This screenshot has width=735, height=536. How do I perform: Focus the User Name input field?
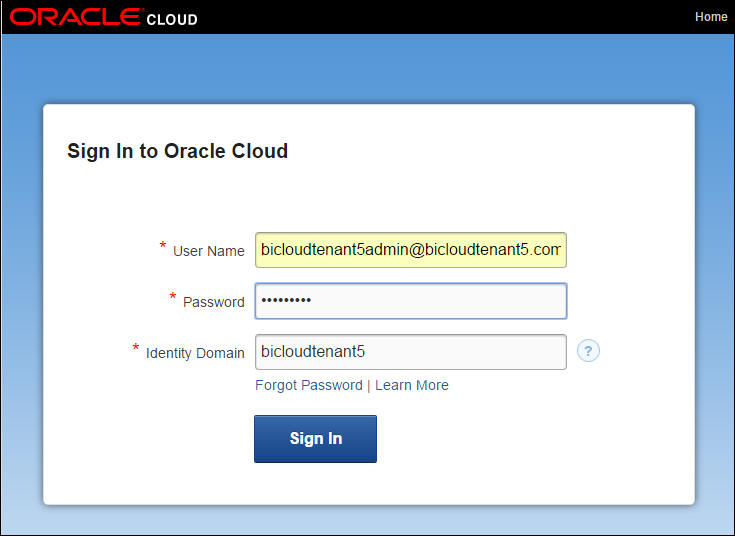tap(411, 250)
